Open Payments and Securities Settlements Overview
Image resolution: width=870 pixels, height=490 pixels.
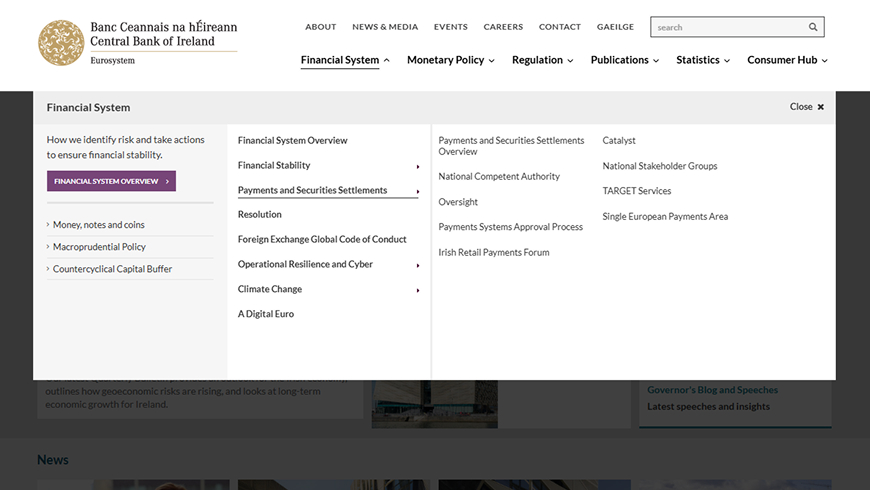click(x=511, y=146)
